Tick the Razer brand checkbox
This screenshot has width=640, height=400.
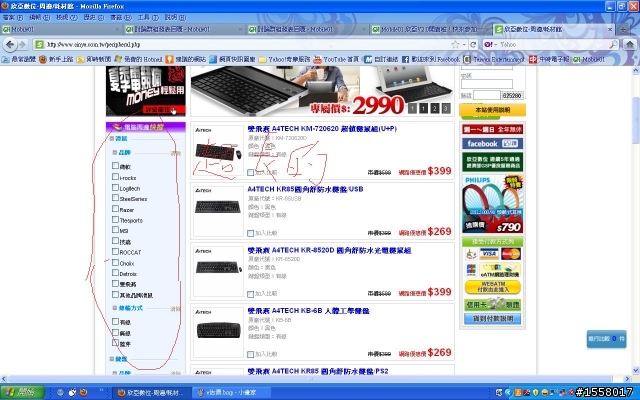[116, 209]
